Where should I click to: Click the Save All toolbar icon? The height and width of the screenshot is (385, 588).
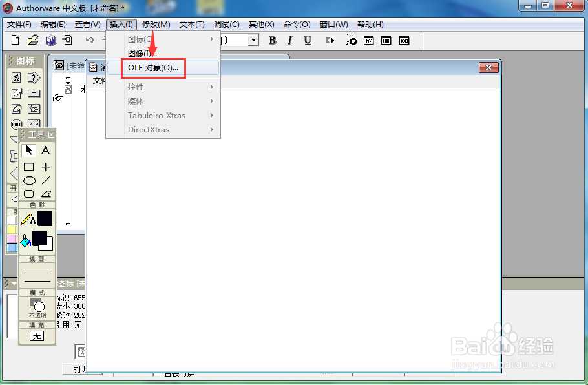[x=50, y=40]
